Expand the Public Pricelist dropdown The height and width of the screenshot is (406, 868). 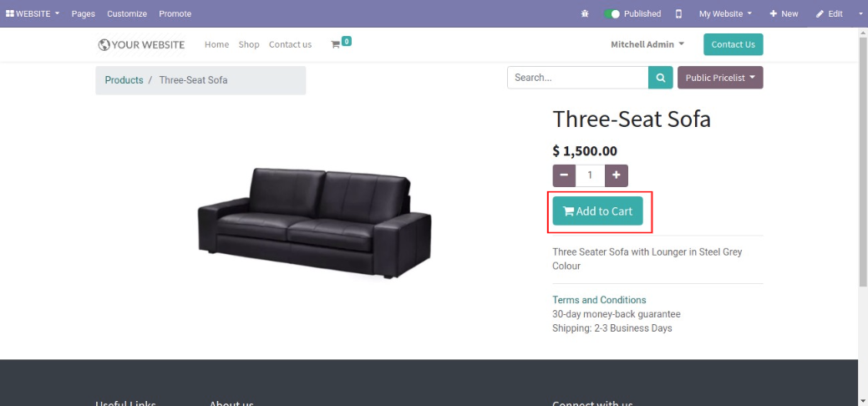pos(720,78)
